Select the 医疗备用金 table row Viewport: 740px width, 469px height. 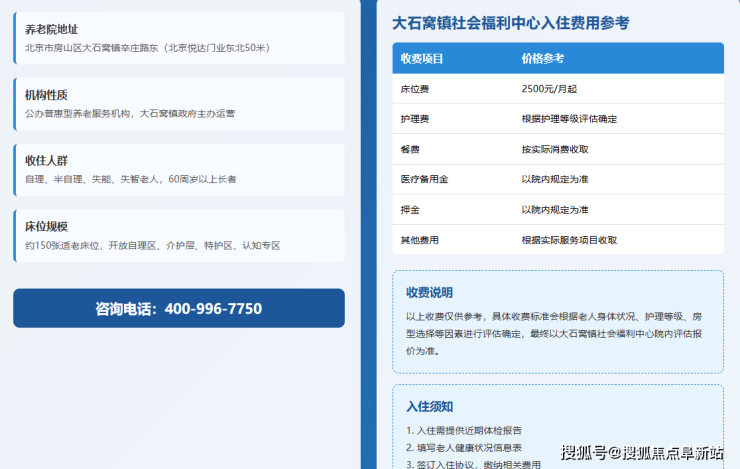coord(558,179)
